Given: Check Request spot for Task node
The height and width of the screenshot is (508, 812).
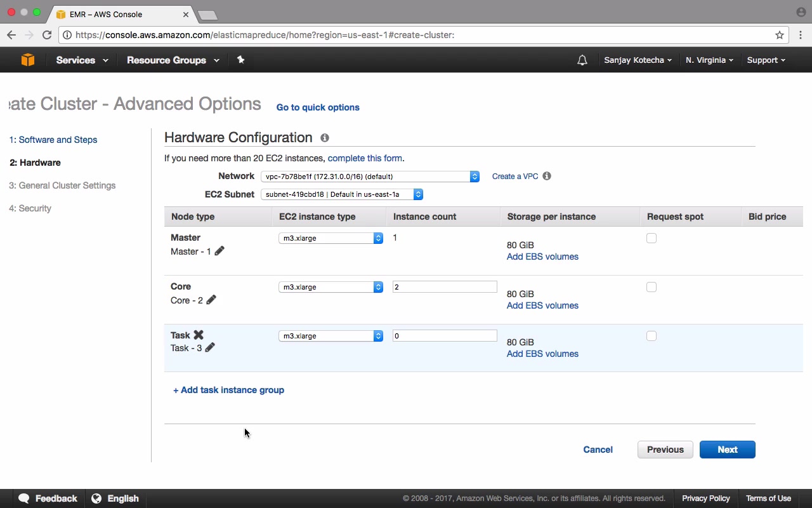Looking at the screenshot, I should coord(652,336).
